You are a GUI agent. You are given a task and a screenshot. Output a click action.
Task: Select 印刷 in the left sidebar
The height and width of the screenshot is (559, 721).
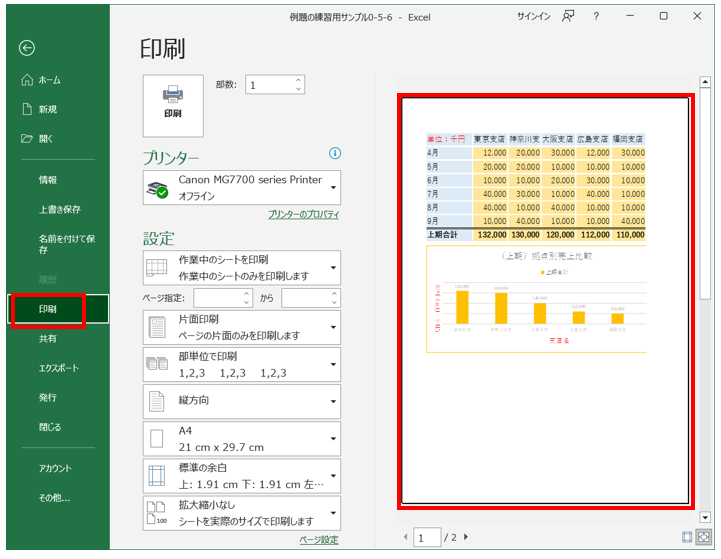(48, 309)
